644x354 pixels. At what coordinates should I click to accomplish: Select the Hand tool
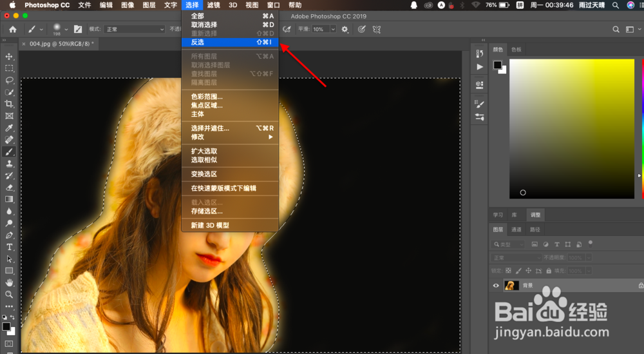pos(9,283)
